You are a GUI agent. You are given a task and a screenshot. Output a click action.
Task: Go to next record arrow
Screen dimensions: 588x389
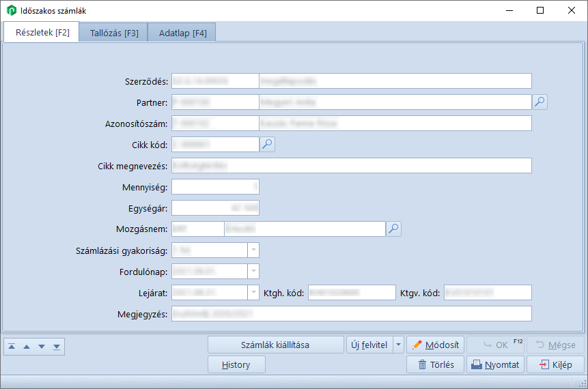42,347
